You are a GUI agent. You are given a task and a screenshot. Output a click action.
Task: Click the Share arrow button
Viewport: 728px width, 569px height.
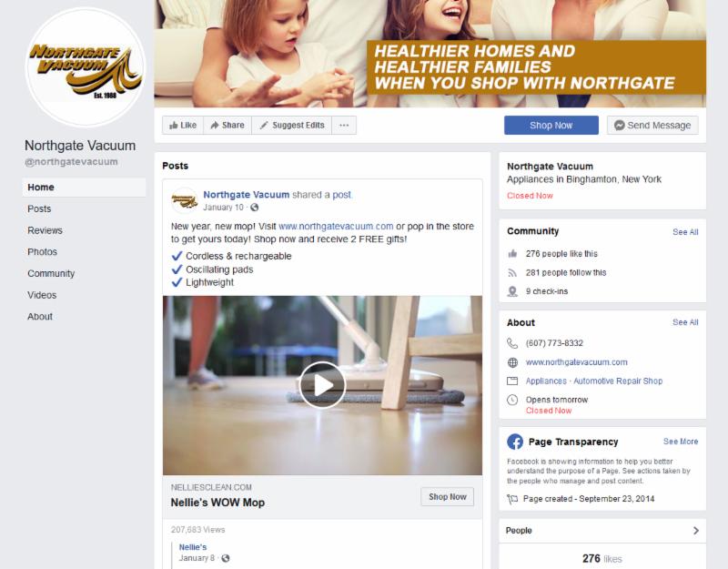click(227, 126)
